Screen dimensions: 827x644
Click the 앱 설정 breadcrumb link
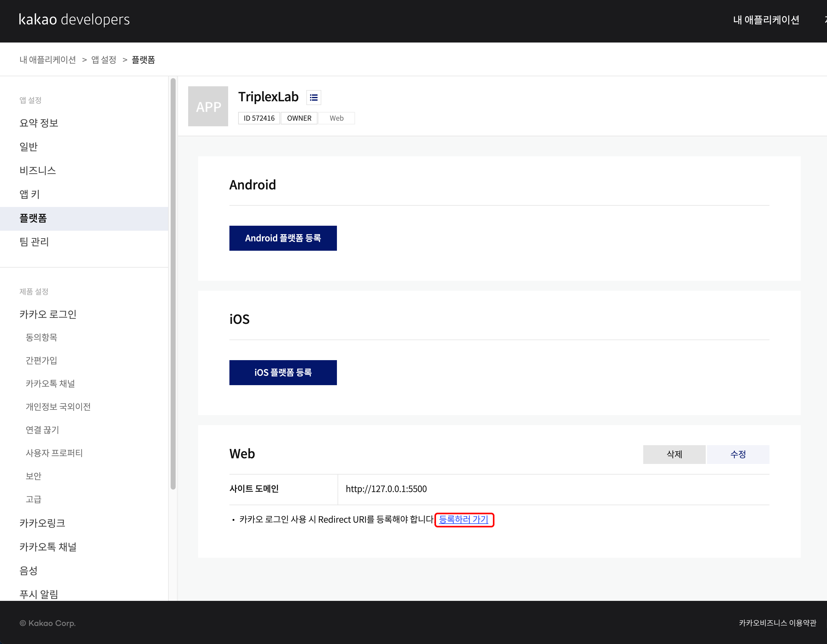point(103,60)
